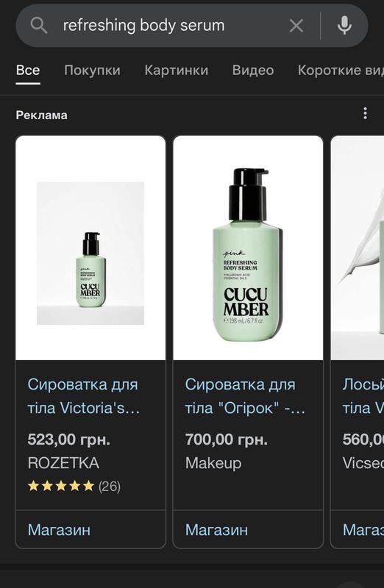Clear the search query with X
384x588 pixels.
click(x=296, y=26)
